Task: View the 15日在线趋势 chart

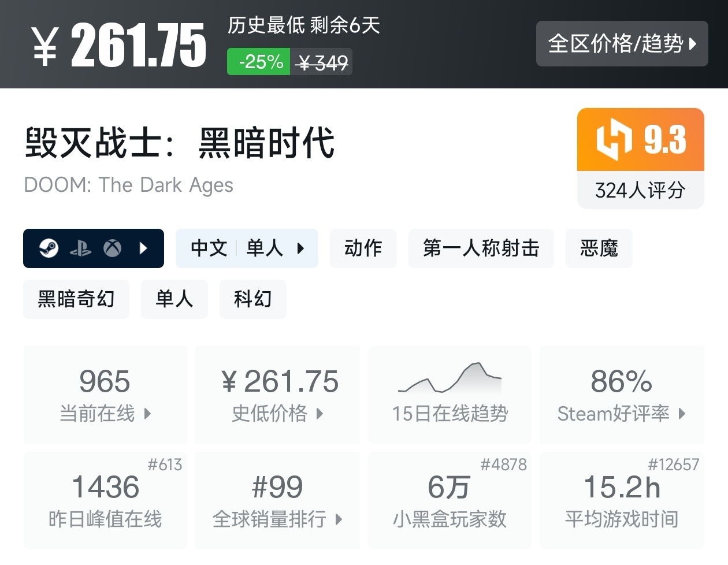Action: 450,395
